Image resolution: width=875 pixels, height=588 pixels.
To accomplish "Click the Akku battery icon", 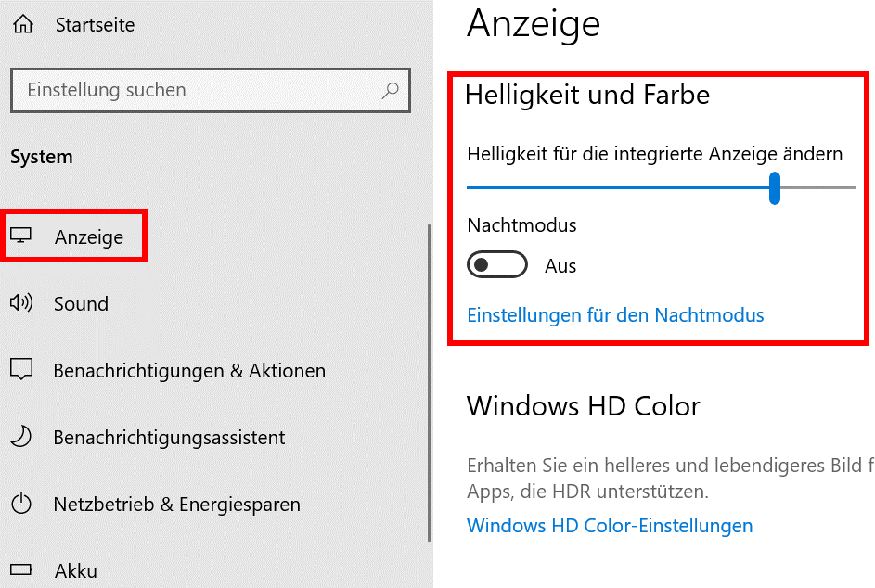I will coord(21,569).
